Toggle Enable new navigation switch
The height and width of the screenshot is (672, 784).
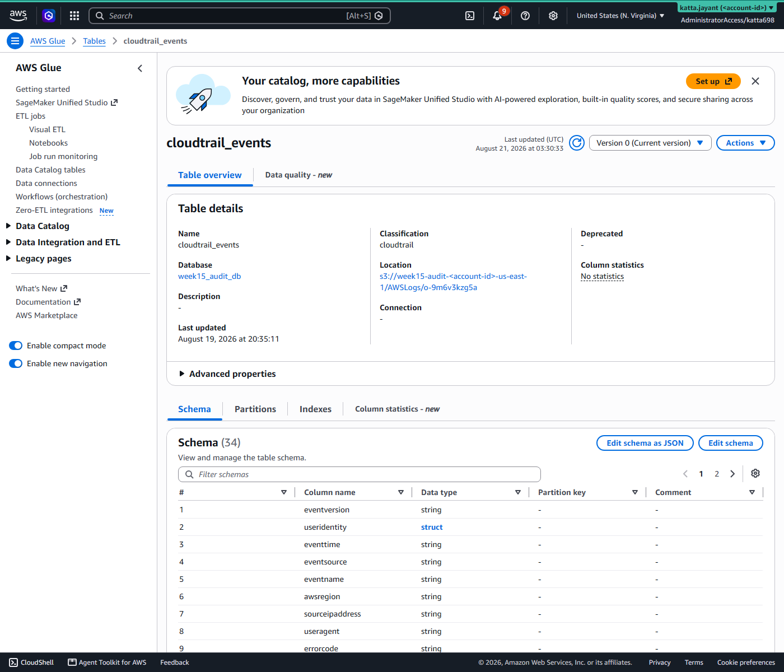coord(16,363)
